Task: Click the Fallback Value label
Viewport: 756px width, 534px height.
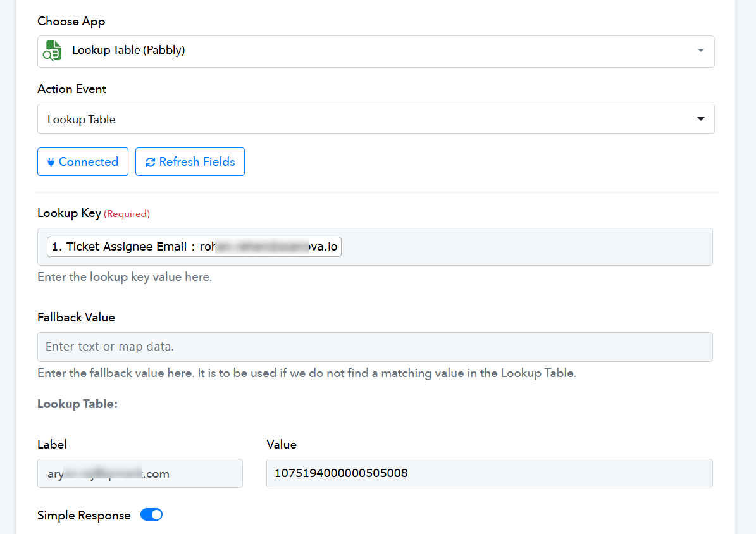Action: pyautogui.click(x=76, y=318)
